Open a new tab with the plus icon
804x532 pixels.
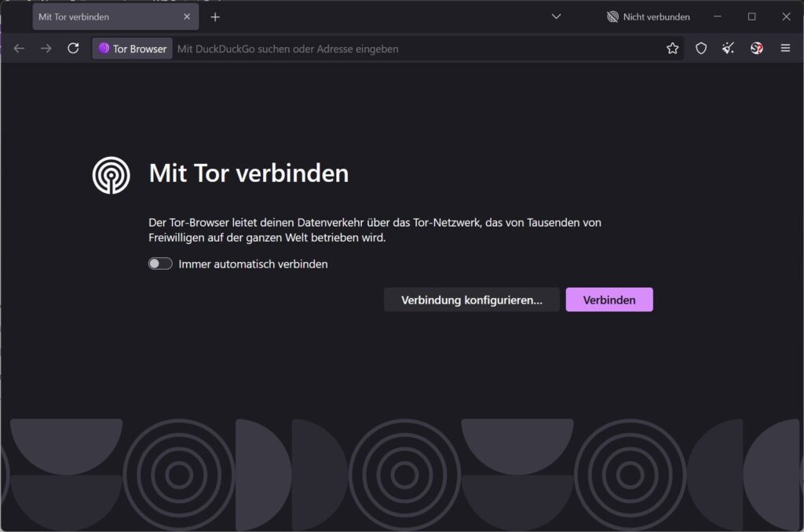tap(215, 17)
